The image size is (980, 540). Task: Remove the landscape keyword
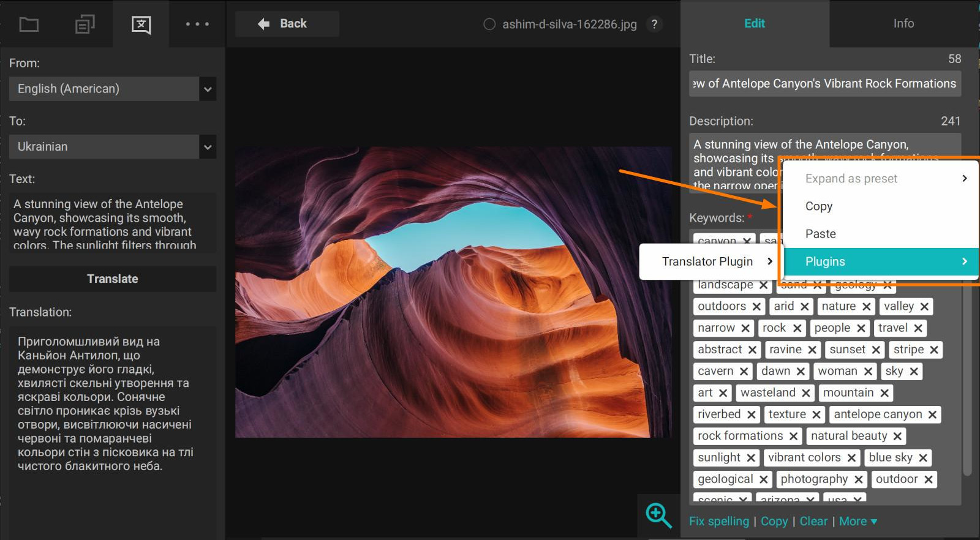pos(763,285)
